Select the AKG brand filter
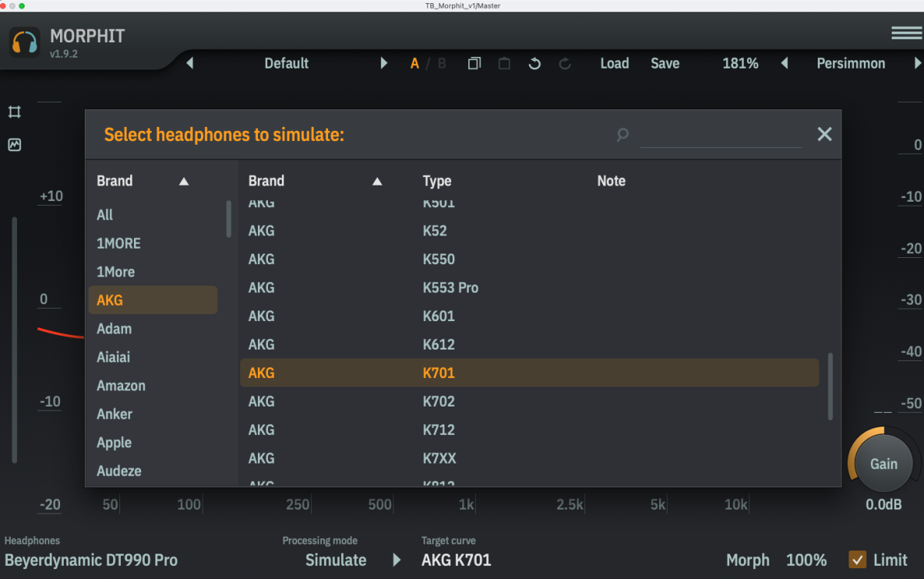Viewport: 924px width, 579px height. click(152, 300)
